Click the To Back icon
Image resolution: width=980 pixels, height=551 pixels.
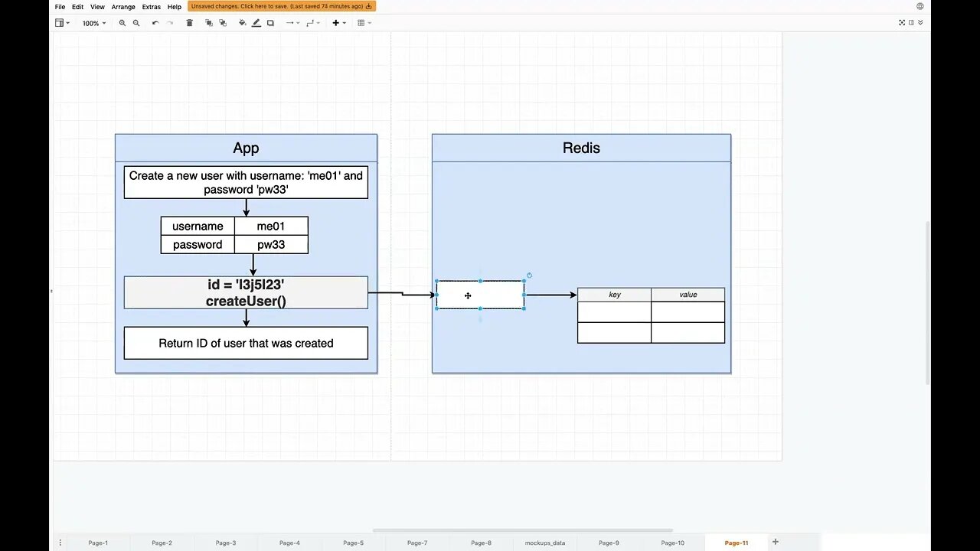coord(223,23)
